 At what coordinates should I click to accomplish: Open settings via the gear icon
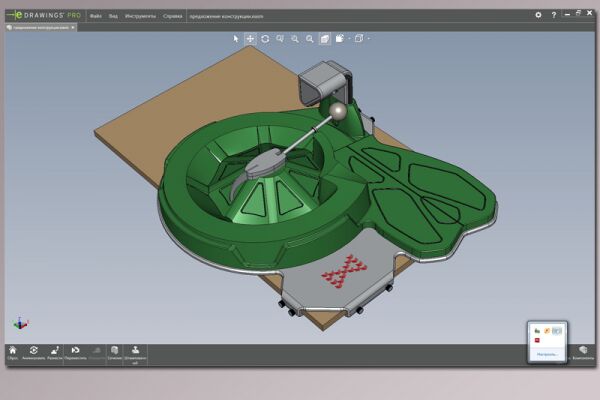click(538, 15)
